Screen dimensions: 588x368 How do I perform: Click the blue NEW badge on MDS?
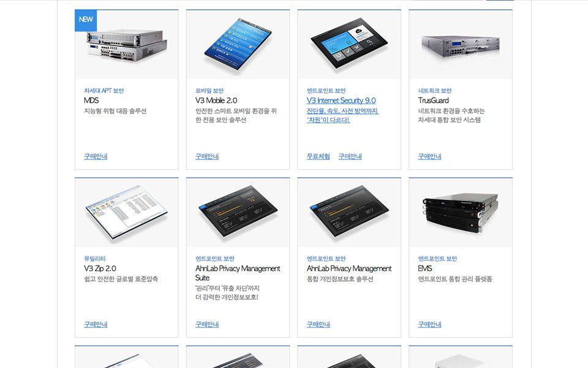(86, 20)
